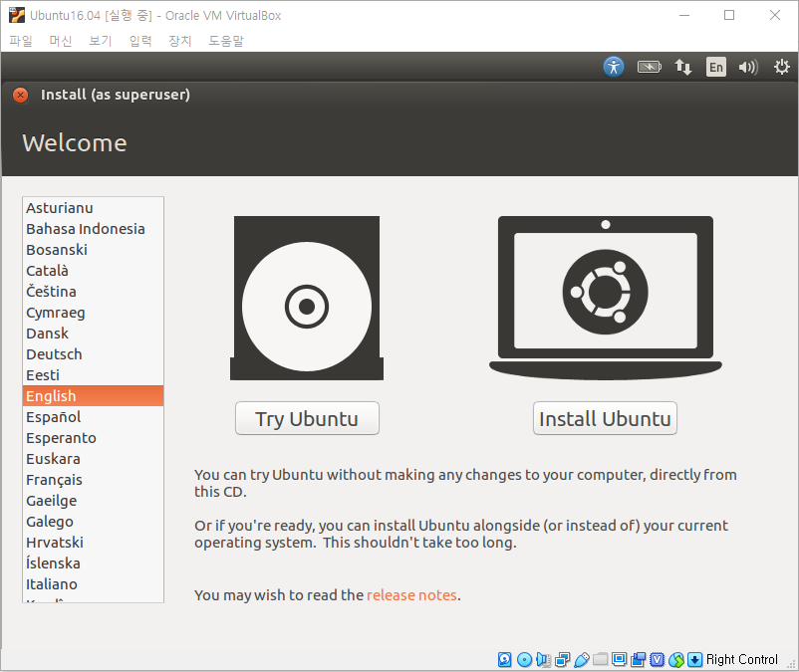Select Bosanski in the language list
The image size is (799, 672).
[94, 250]
